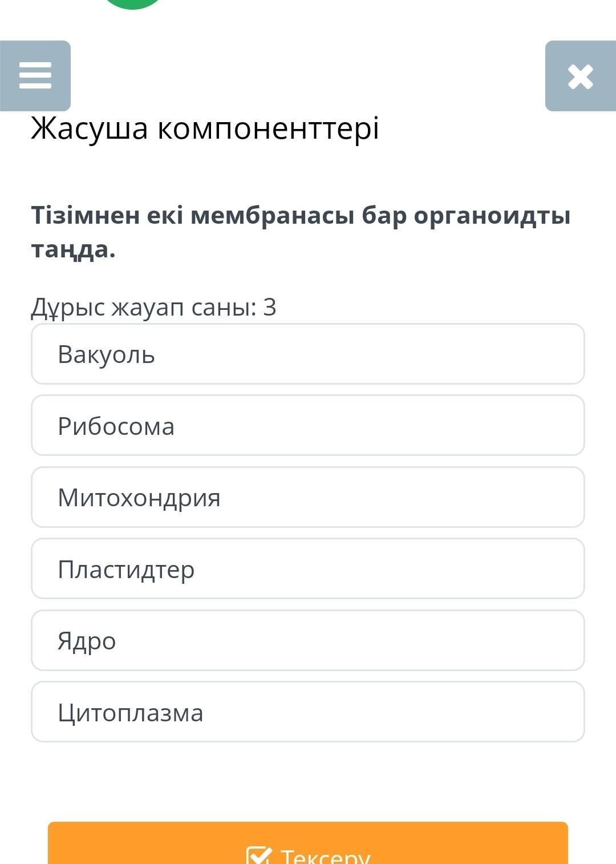Image resolution: width=616 pixels, height=864 pixels.
Task: Select the Цитоплазма answer option
Action: tap(308, 712)
